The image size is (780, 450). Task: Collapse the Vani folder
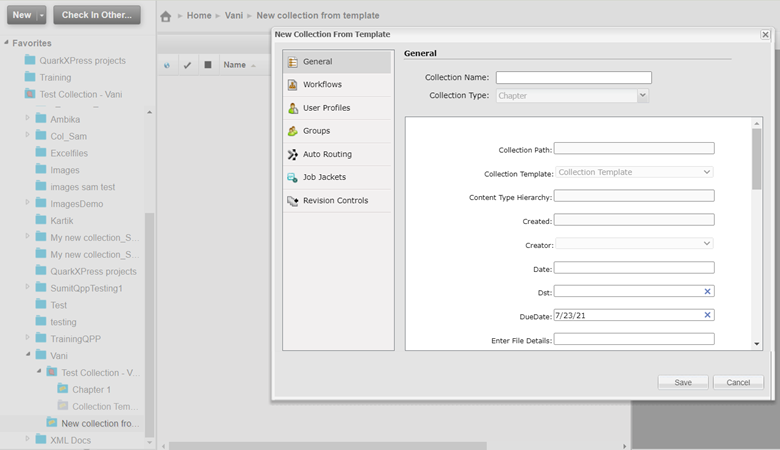[x=28, y=354]
